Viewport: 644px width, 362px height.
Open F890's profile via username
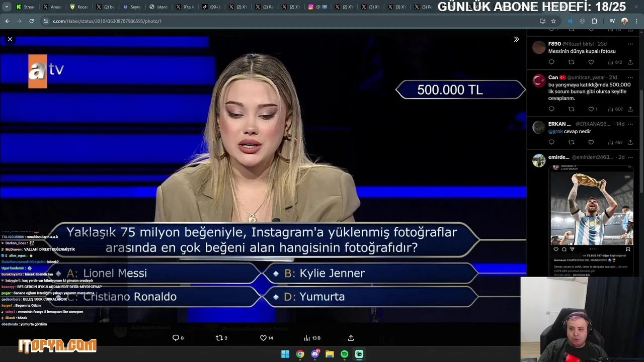click(554, 44)
